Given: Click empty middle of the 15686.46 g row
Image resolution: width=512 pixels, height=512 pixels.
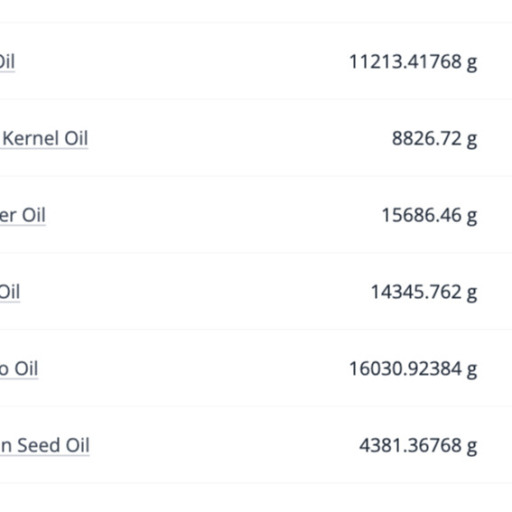Looking at the screenshot, I should 213,215.
